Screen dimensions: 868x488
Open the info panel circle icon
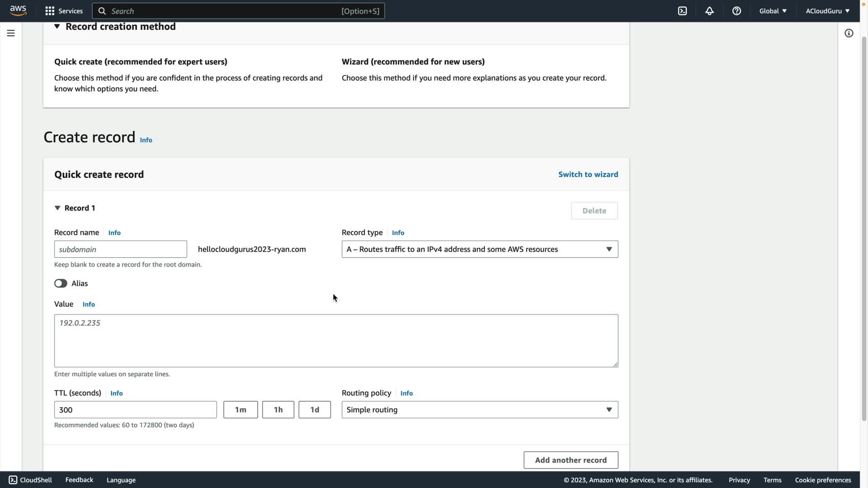coord(849,33)
